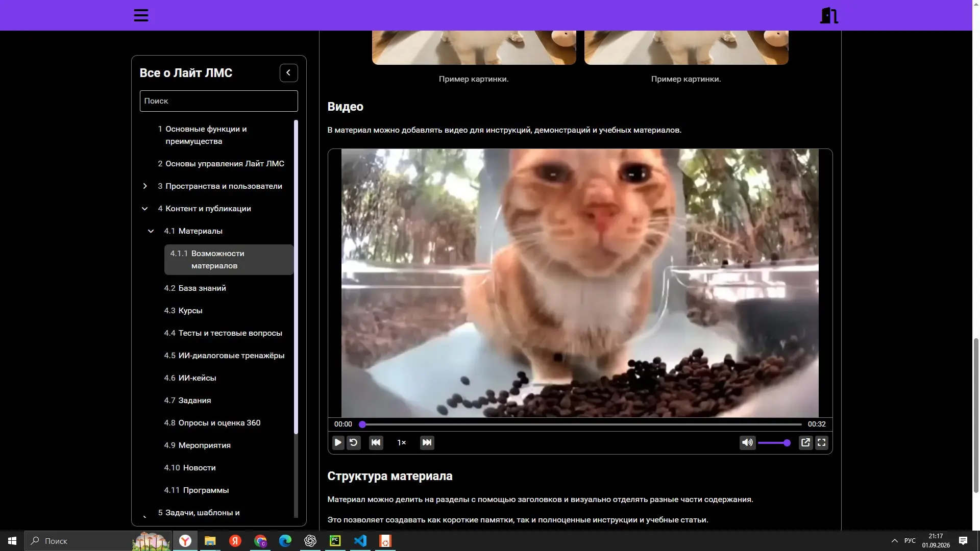The width and height of the screenshot is (980, 551).
Task: Change the РУС input language
Action: (x=910, y=541)
